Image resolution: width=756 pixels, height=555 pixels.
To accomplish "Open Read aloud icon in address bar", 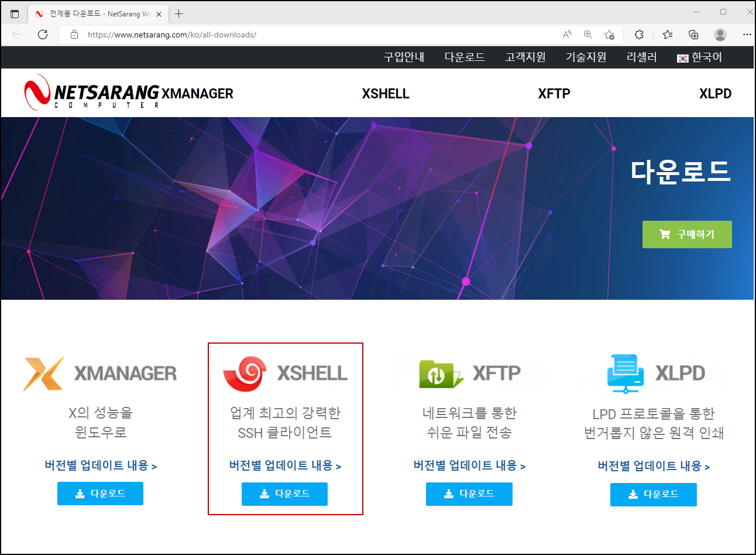I will click(567, 35).
